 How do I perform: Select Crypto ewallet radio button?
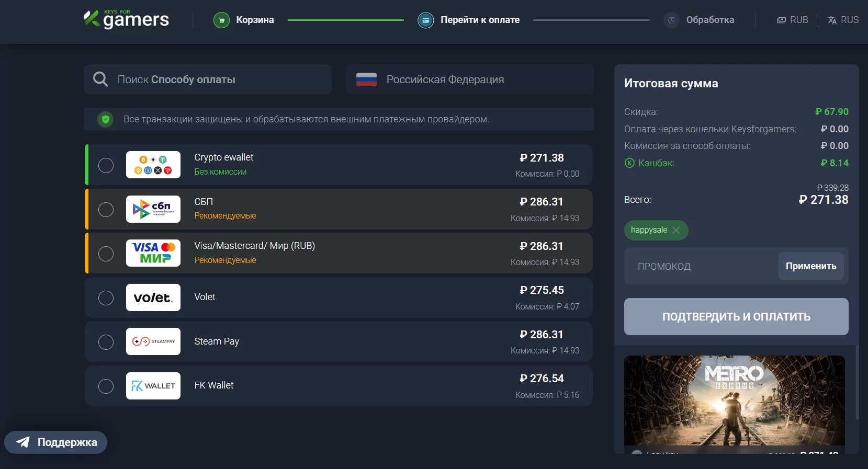[106, 165]
